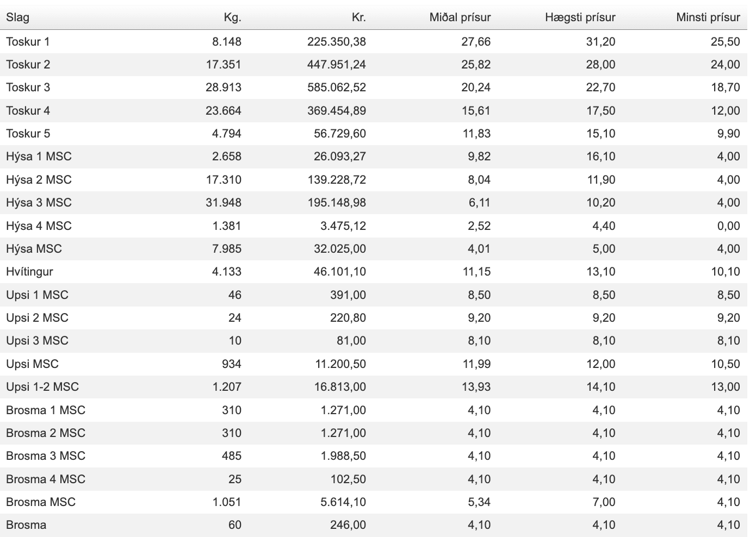Click the Hægsti prísur column header

[x=580, y=17]
